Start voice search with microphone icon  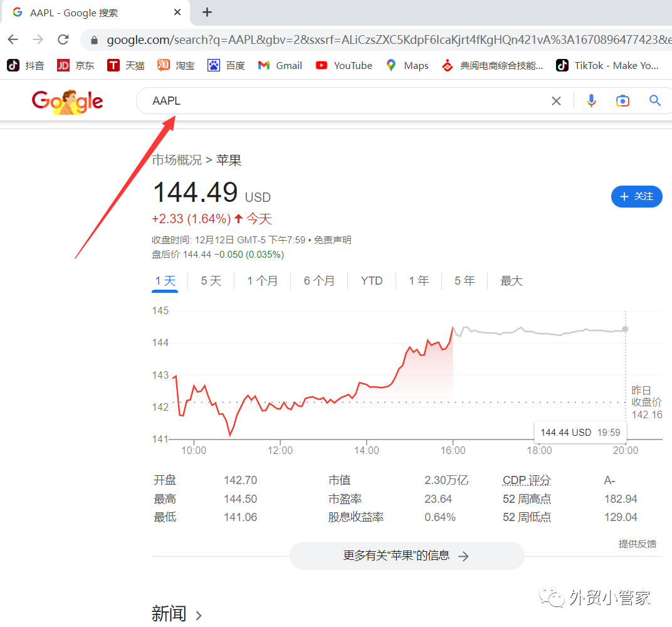(x=591, y=101)
